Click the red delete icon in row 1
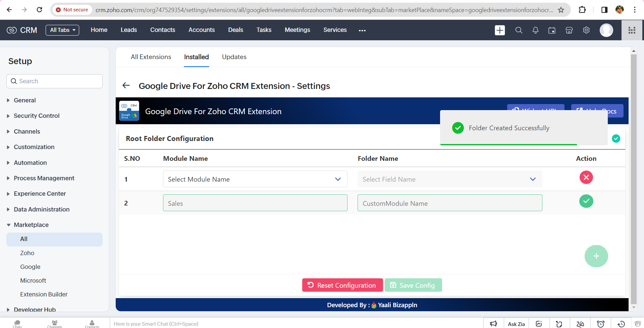Screen dimensions: 644x328 click(586, 177)
